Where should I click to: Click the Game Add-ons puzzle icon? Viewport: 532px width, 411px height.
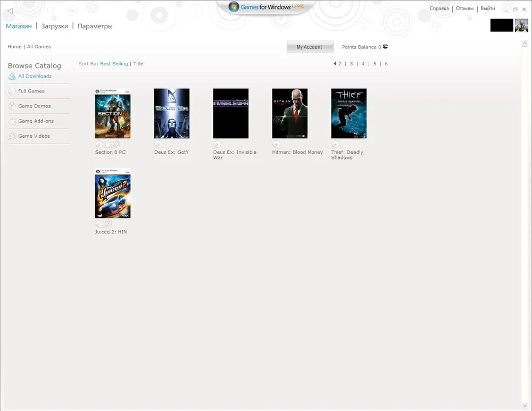click(12, 121)
